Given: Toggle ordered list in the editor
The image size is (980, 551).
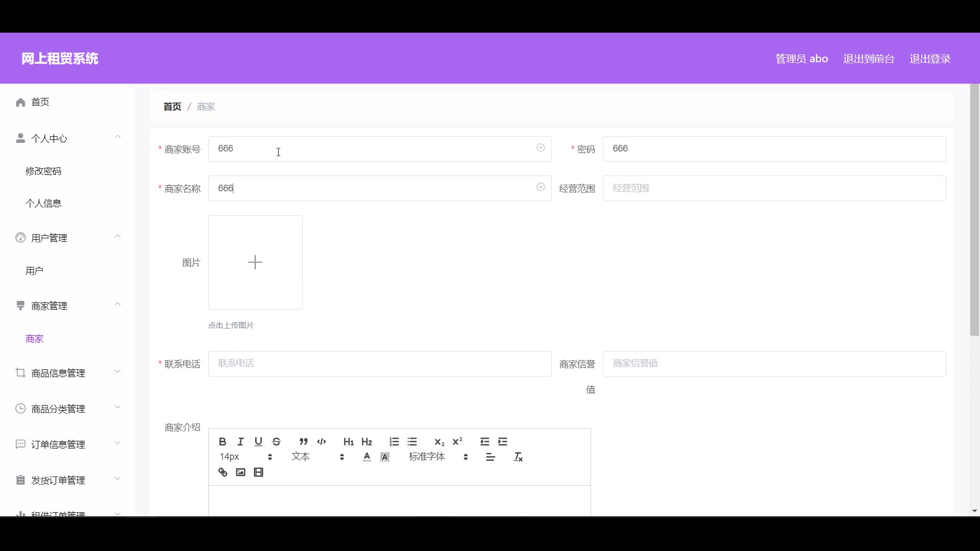Looking at the screenshot, I should coord(394,442).
